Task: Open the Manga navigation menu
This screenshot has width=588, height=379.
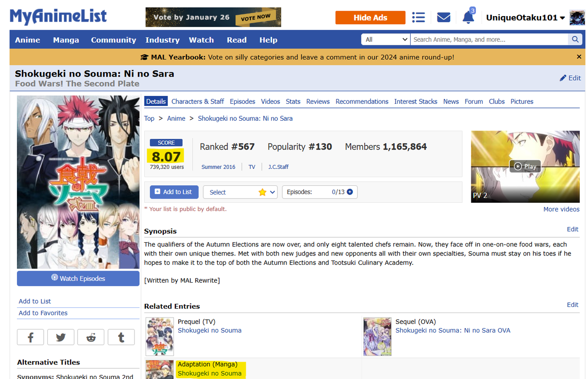Action: (x=66, y=40)
